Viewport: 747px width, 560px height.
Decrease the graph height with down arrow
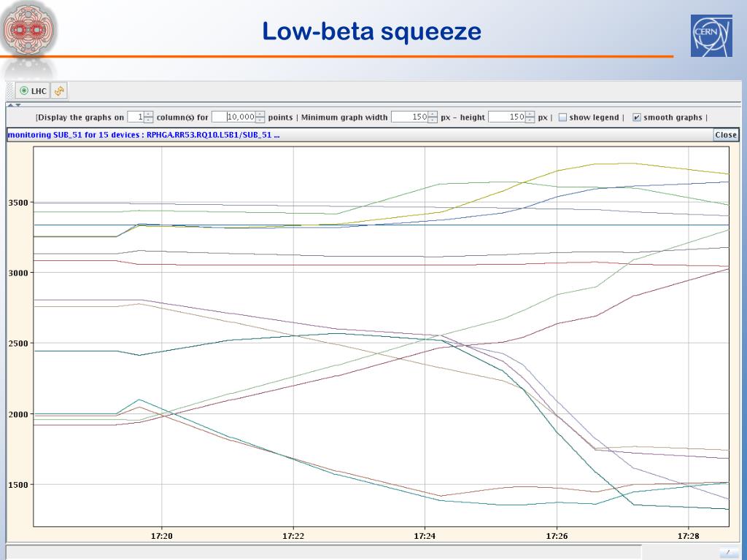[530, 120]
